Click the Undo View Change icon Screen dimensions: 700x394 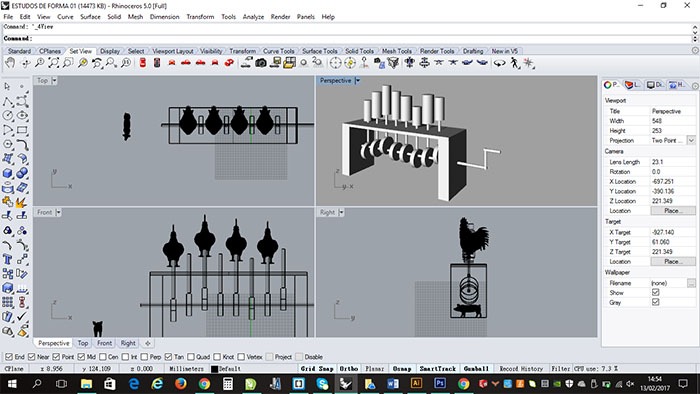[x=97, y=63]
